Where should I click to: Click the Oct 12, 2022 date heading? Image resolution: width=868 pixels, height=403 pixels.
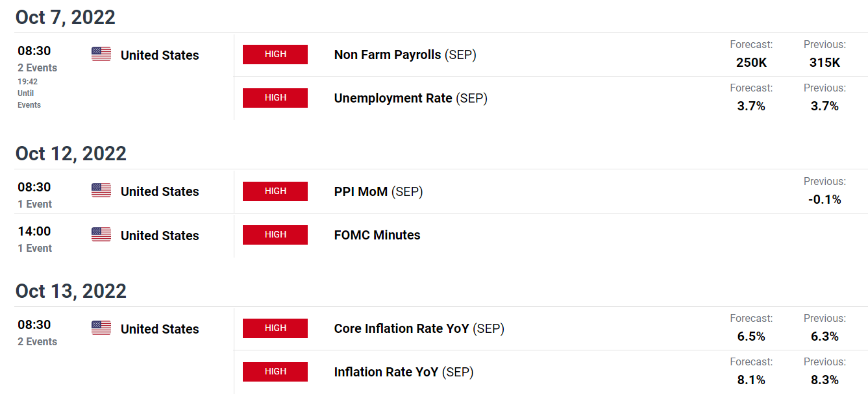71,154
